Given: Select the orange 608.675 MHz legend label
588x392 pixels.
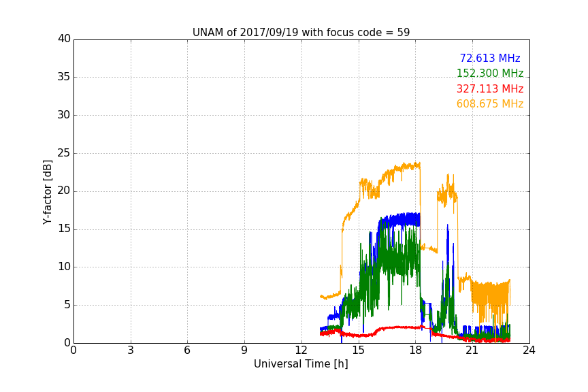Looking at the screenshot, I should tap(490, 104).
